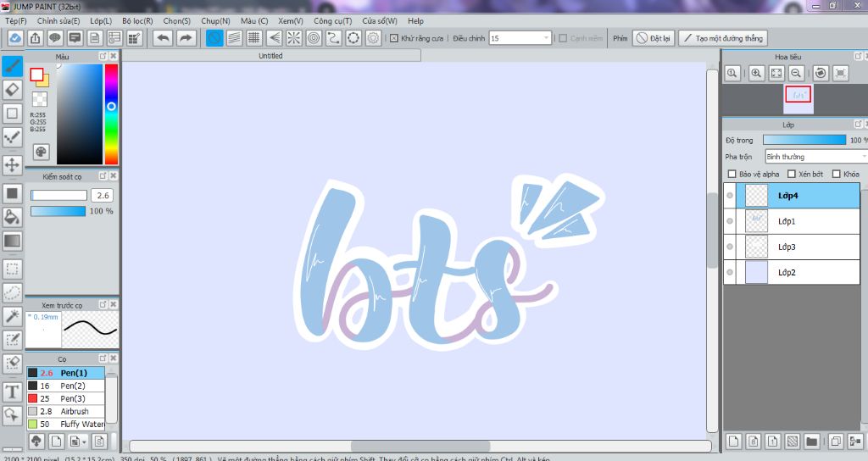Select the Airbrush brush
Viewport: 868px width, 461px height.
(x=66, y=411)
